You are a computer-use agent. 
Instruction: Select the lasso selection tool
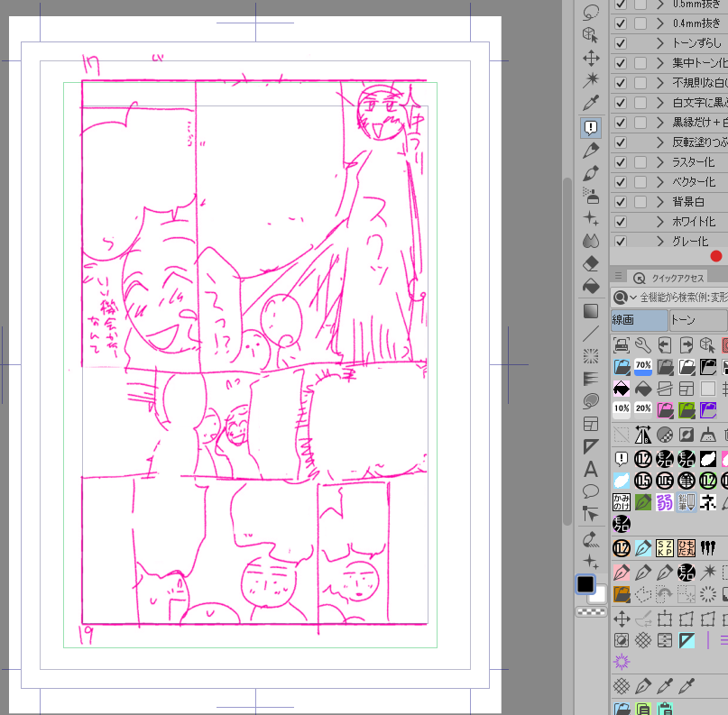(x=591, y=13)
